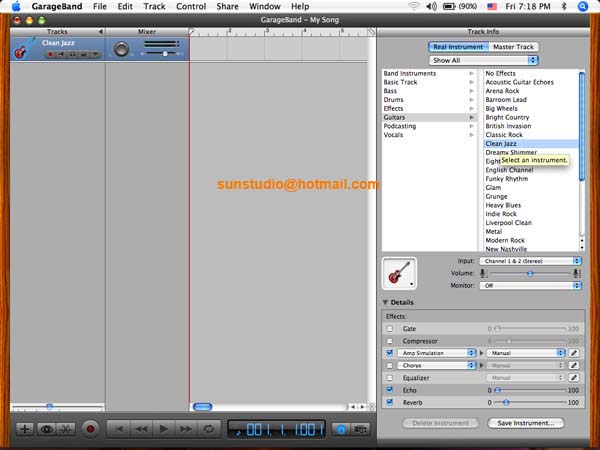Open the Monitor Off dropdown
This screenshot has width=600, height=450.
[530, 285]
